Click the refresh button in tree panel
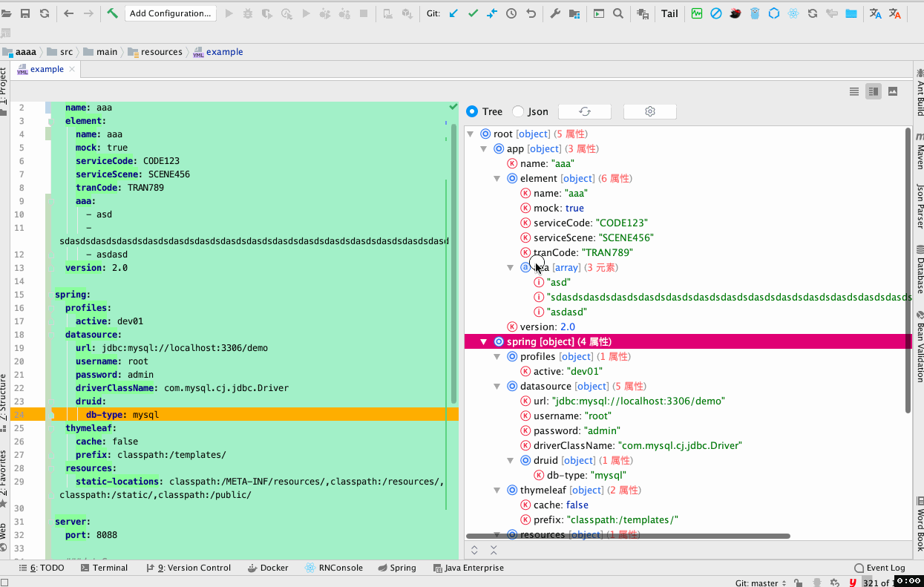 pyautogui.click(x=584, y=111)
